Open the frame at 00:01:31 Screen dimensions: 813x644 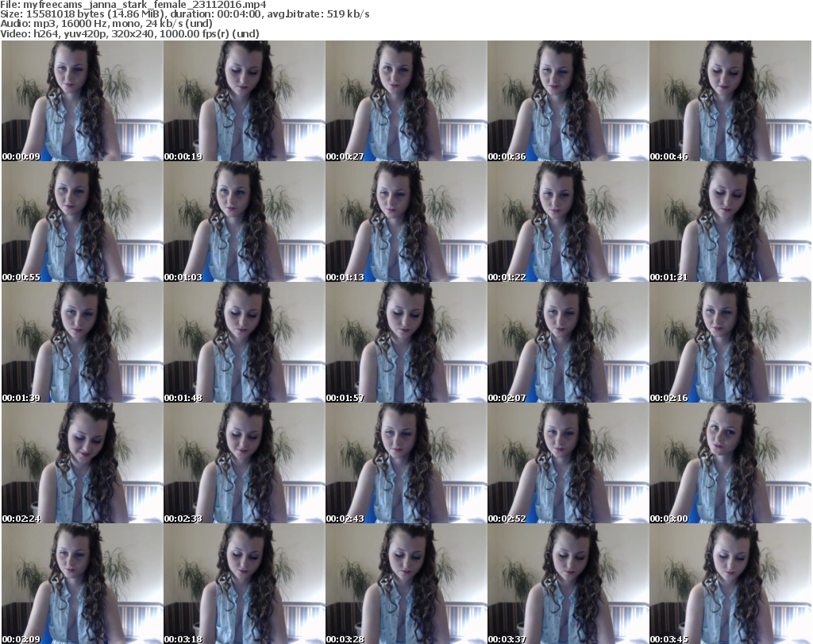730,222
